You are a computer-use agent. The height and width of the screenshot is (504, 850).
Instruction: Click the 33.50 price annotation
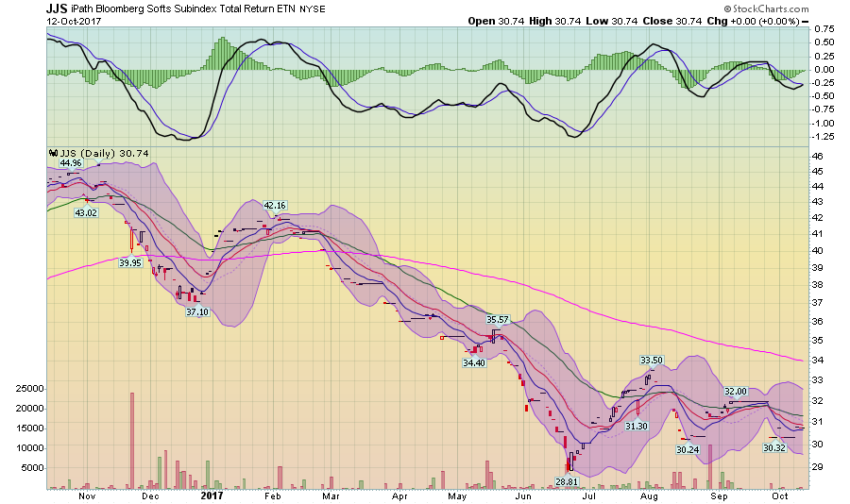point(652,360)
